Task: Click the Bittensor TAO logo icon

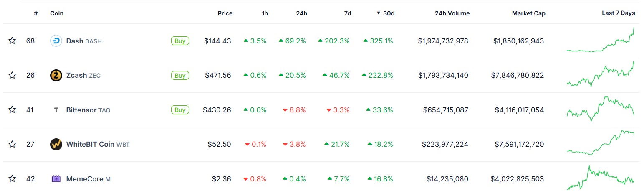Action: coord(56,110)
